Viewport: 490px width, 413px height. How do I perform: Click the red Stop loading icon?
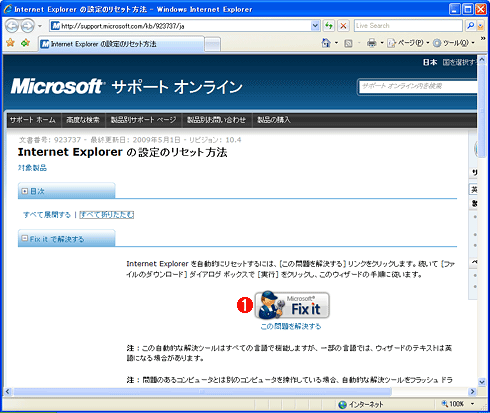(x=343, y=26)
